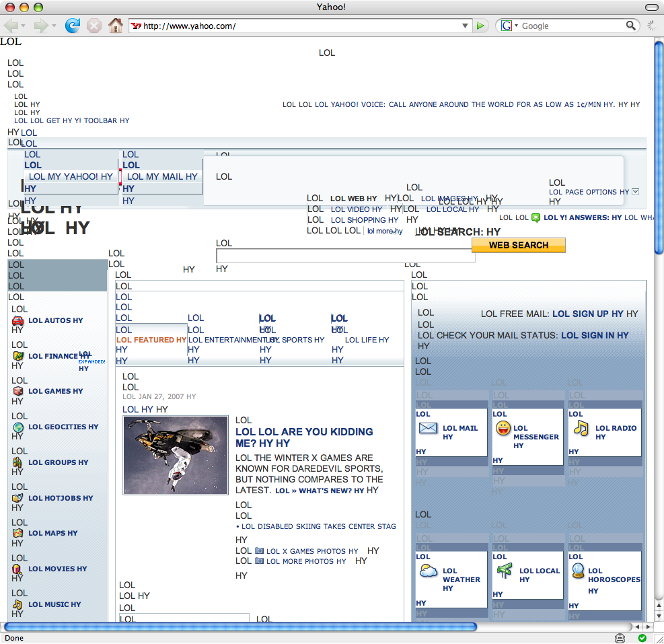Click the Y! Answers green icon
Screen dimensions: 664x644
536,218
